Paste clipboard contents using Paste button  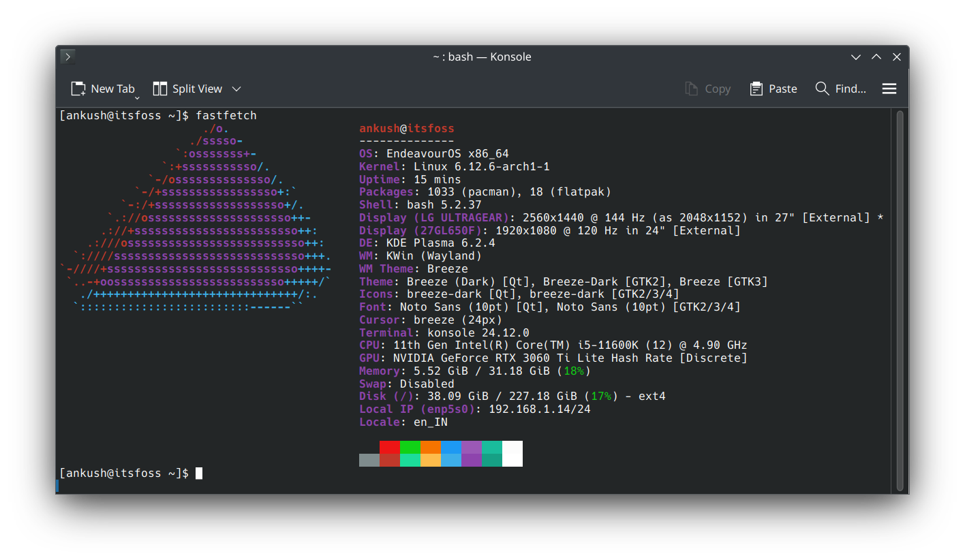click(x=773, y=89)
